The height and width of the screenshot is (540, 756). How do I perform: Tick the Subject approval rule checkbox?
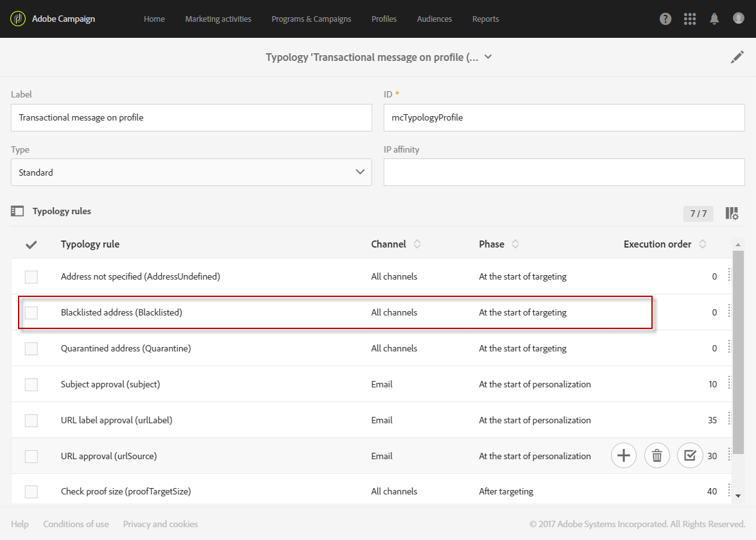31,385
